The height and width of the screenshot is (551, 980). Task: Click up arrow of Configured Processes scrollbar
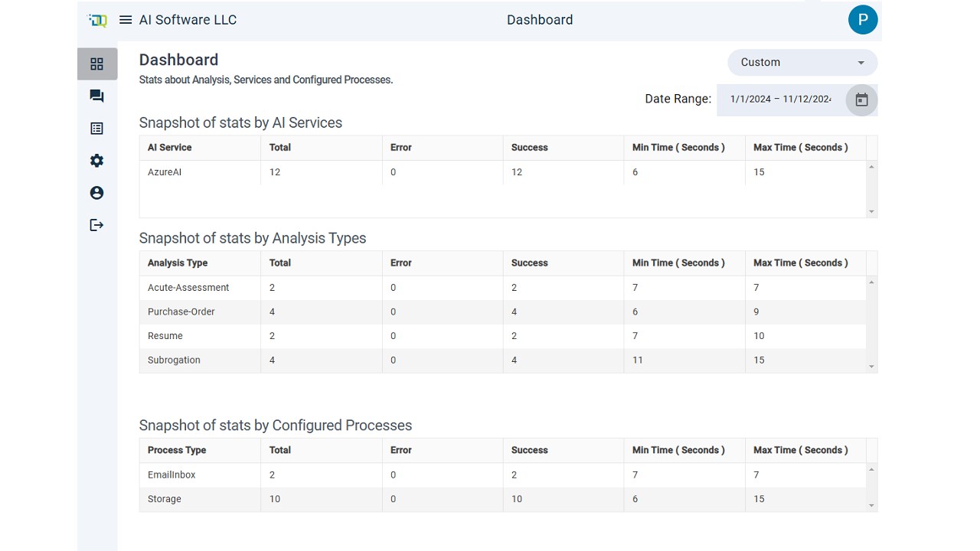click(x=871, y=469)
